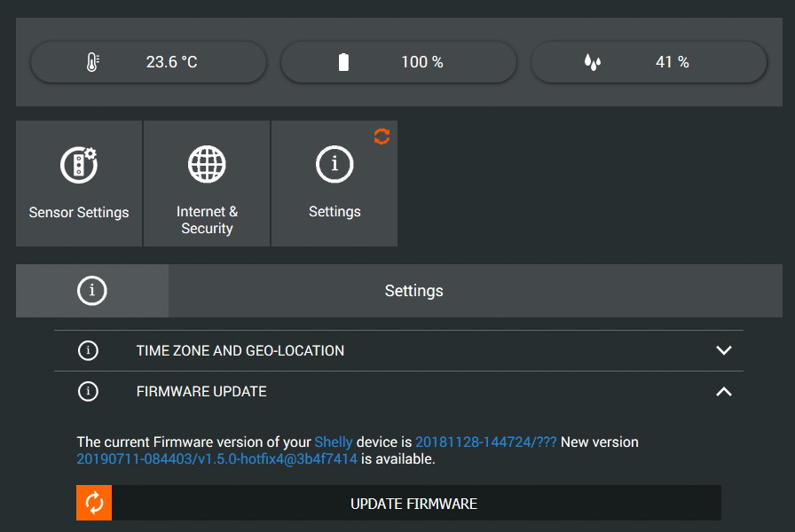Click the orange refresh icon beside Update Firmware
The height and width of the screenshot is (532, 795).
[x=94, y=504]
